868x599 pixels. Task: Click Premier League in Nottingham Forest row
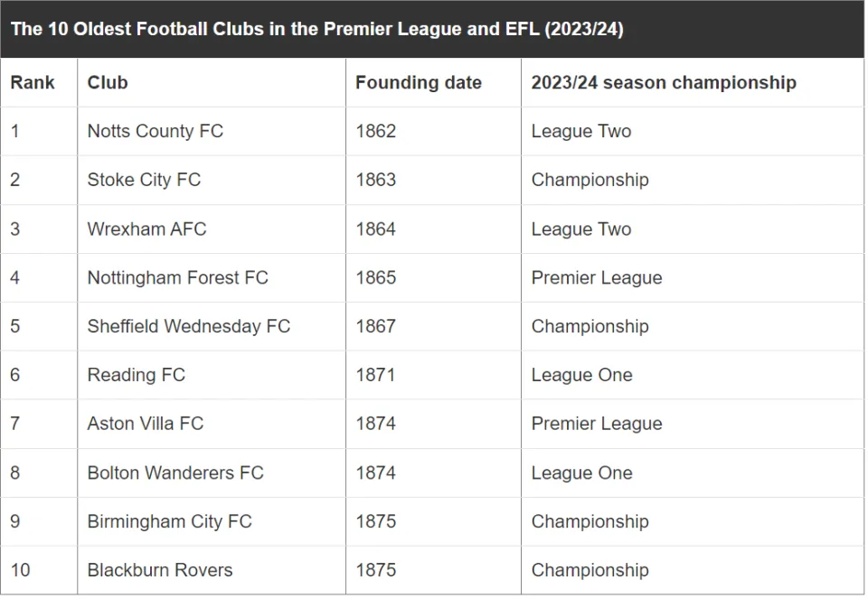pyautogui.click(x=597, y=277)
